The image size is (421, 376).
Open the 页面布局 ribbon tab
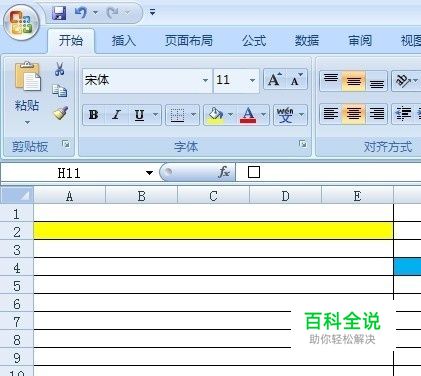(189, 41)
